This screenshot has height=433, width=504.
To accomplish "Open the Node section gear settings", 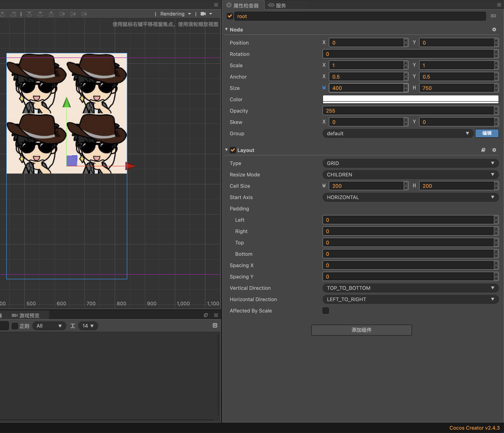I will click(494, 29).
